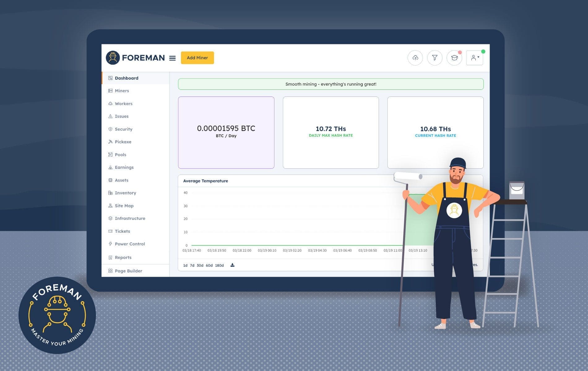Screen dimensions: 588x371
Task: Click the CURRENT HASH RATE label
Action: click(435, 135)
